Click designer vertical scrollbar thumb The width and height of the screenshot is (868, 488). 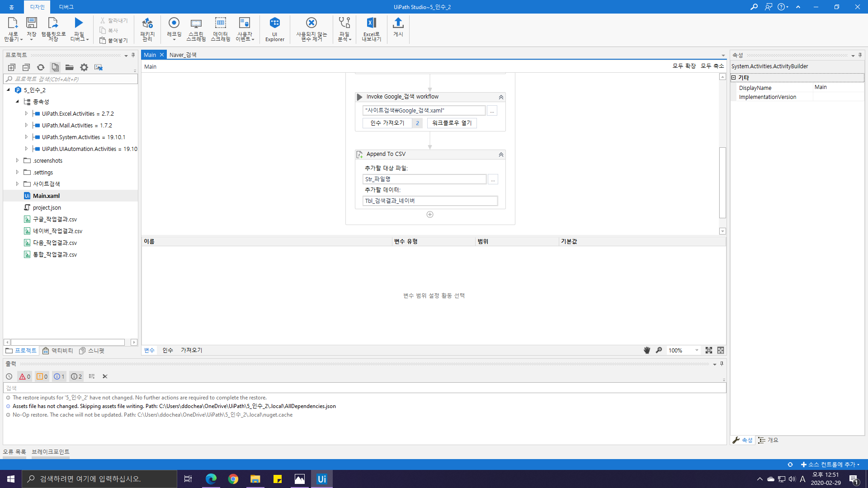(722, 183)
